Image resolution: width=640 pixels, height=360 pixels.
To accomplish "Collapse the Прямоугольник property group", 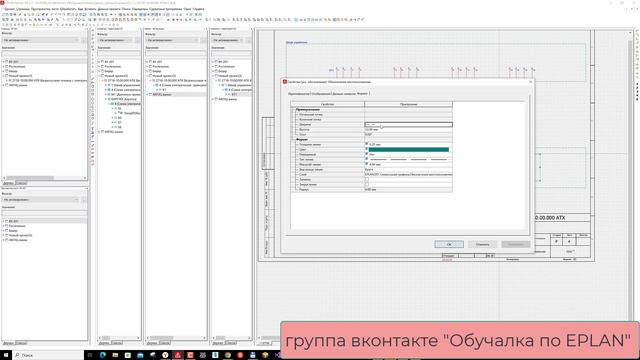I will tap(293, 110).
